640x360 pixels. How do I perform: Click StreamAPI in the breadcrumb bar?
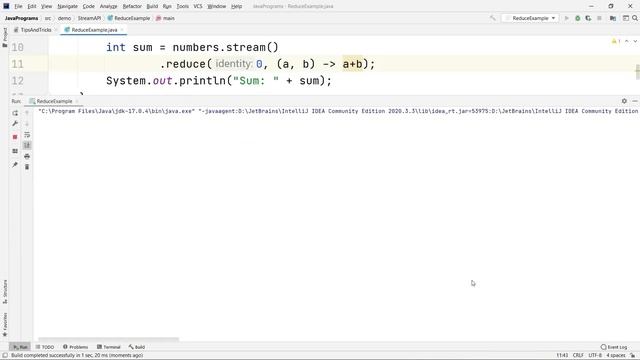coord(89,18)
